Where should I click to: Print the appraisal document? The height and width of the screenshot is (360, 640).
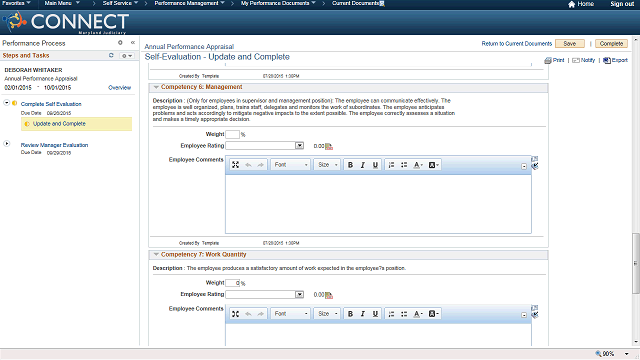[x=554, y=60]
